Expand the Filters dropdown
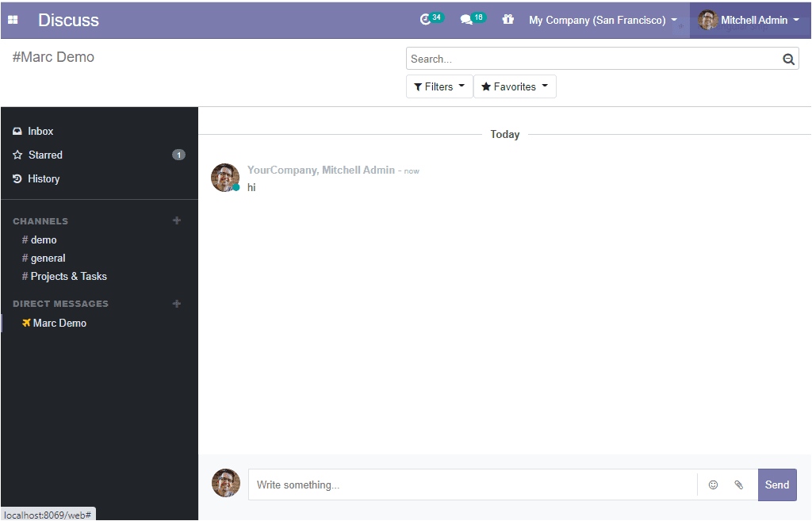Screen dimensions: 812x521 [x=439, y=86]
